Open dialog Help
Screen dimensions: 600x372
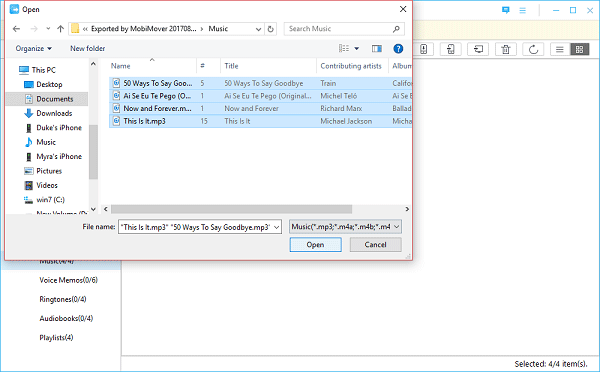click(398, 49)
